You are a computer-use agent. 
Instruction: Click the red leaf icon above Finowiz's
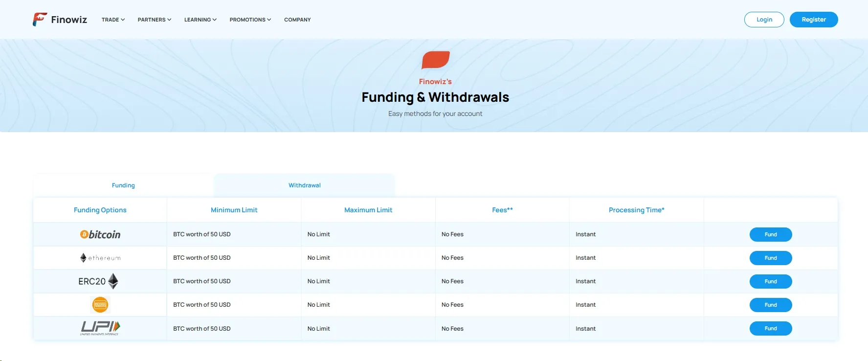coord(435,60)
